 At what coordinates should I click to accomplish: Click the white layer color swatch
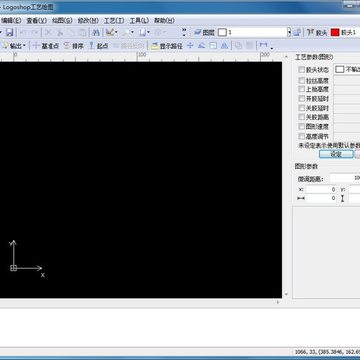coord(222,32)
